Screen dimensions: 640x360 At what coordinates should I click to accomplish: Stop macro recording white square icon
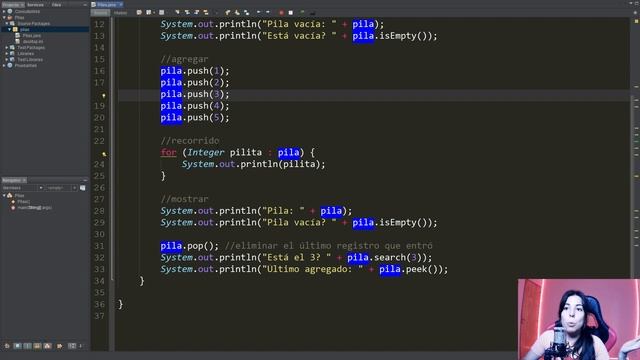(291, 12)
